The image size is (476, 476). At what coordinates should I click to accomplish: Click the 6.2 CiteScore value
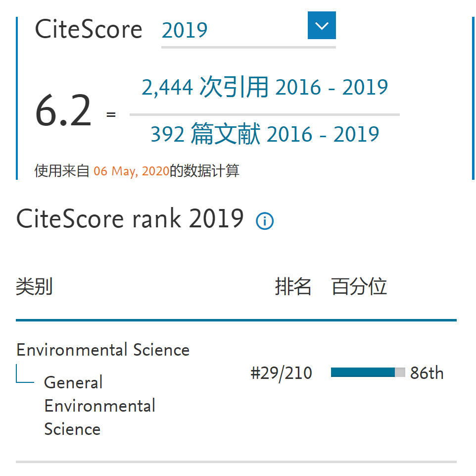63,112
